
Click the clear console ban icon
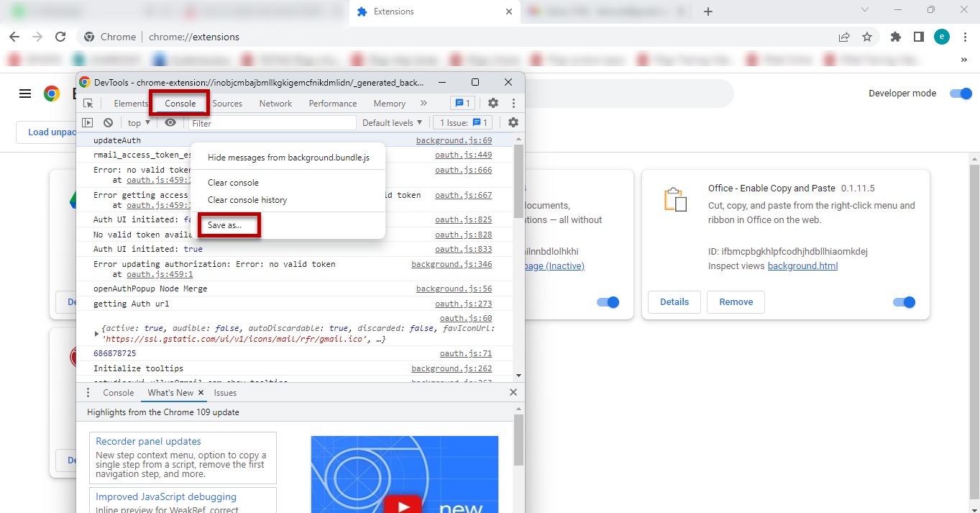click(108, 123)
